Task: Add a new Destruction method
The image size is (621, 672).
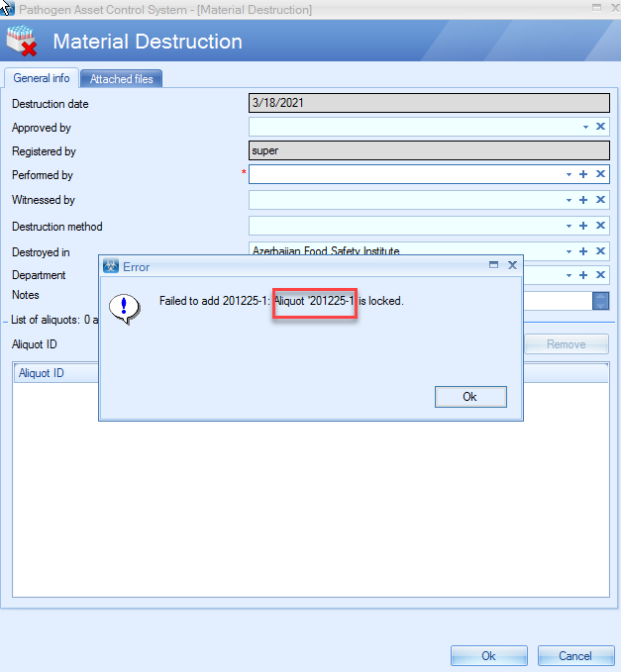Action: coord(584,226)
